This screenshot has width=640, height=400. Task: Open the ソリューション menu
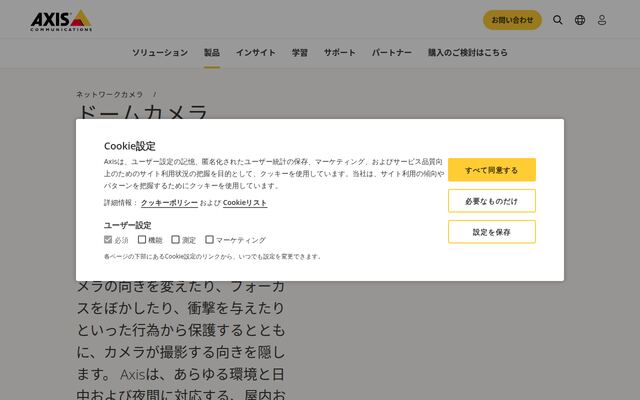tap(160, 53)
